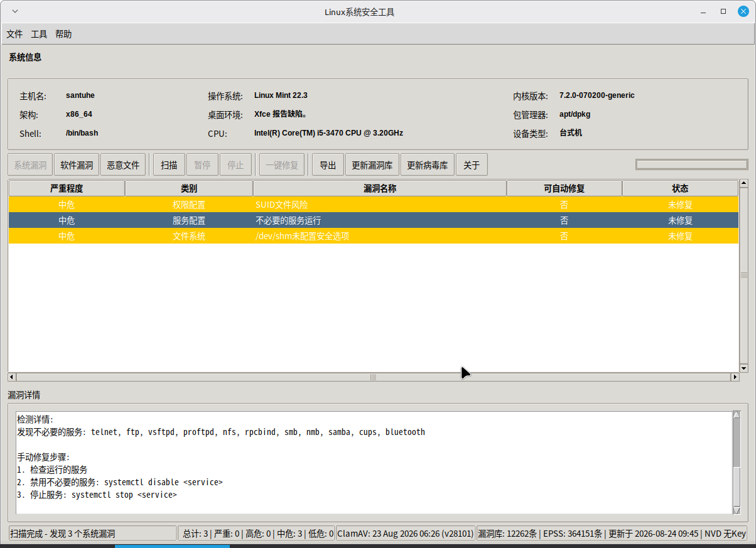Click the table's vertical scrollbar up arrow
Image resolution: width=756 pixels, height=548 pixels.
pyautogui.click(x=744, y=183)
